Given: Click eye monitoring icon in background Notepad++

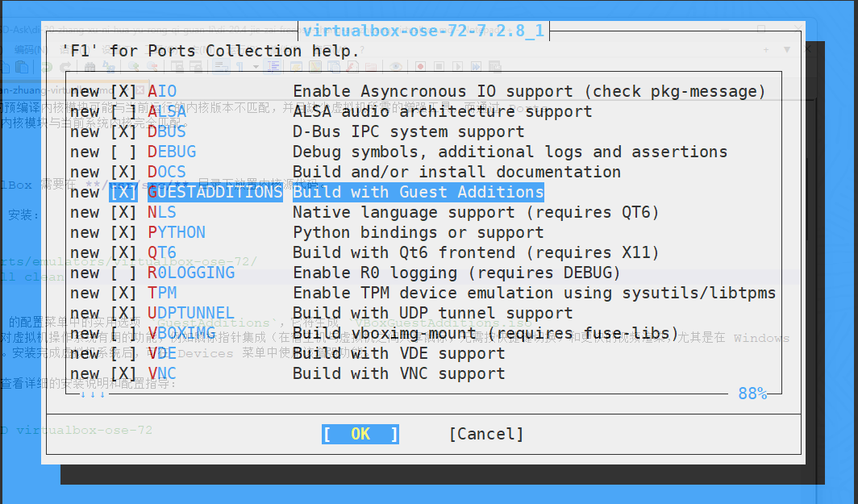Looking at the screenshot, I should point(396,67).
